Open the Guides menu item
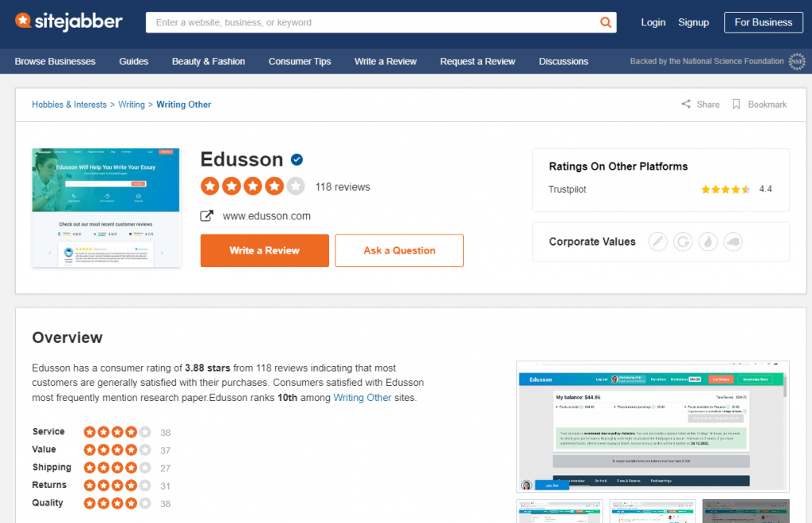The image size is (812, 523). [x=133, y=61]
